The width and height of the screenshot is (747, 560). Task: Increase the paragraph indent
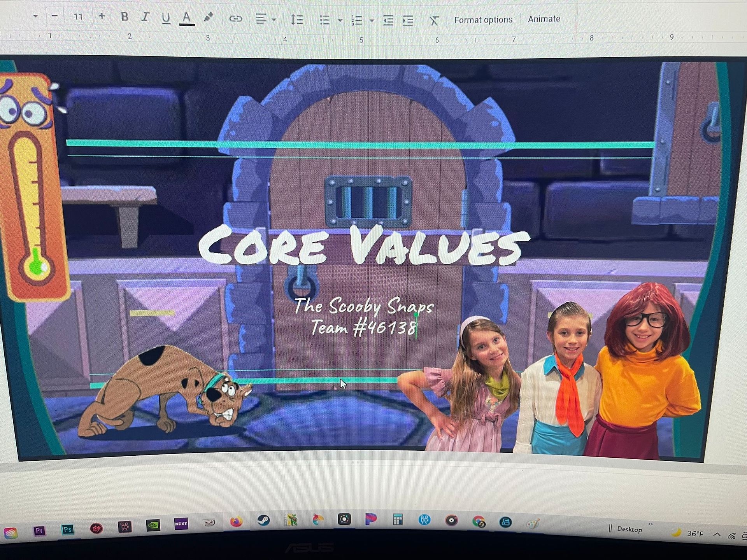point(408,21)
